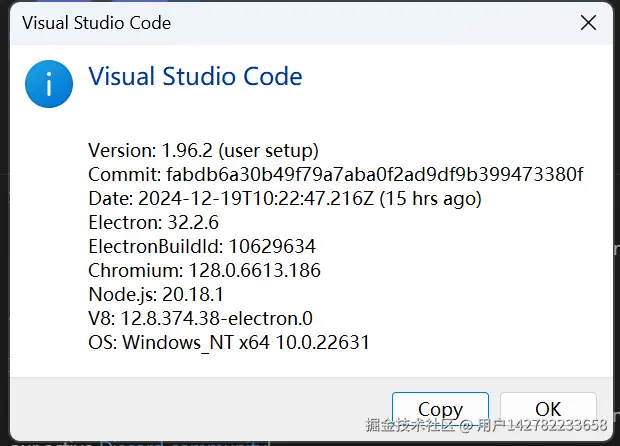620x446 pixels.
Task: Click the Chromium: 128.0.6613.186 line
Action: pos(204,271)
